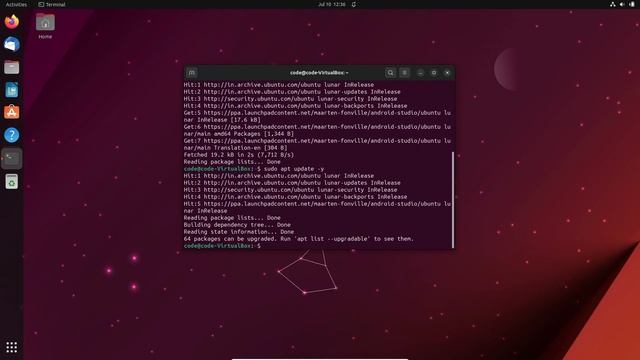Open the Help question-mark icon
Screen dimensions: 640x360
(x=11, y=135)
